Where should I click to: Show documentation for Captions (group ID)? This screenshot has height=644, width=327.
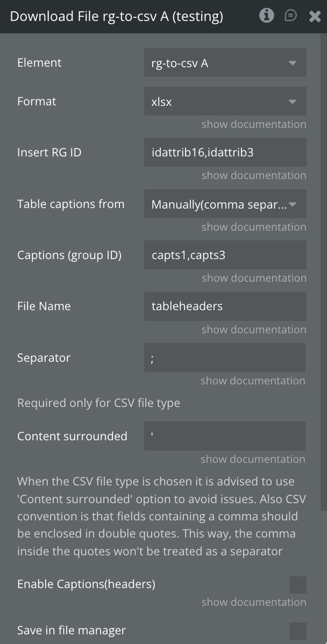254,278
